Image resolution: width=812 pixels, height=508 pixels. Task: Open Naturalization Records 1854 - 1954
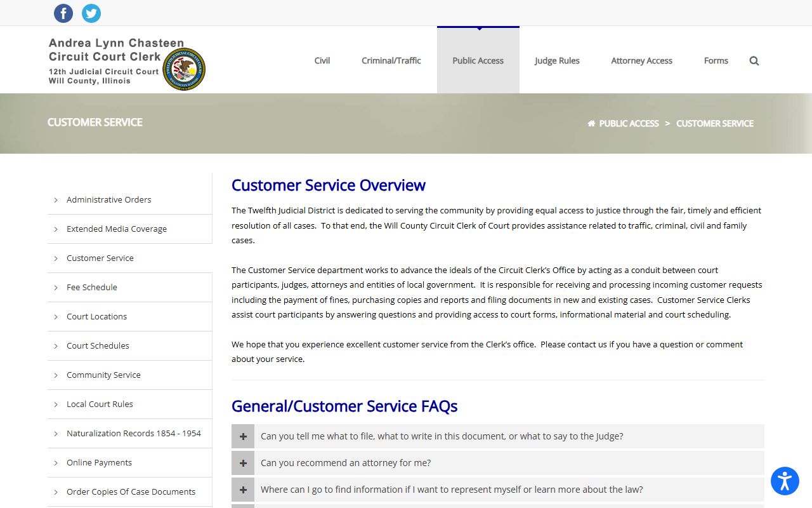[134, 433]
